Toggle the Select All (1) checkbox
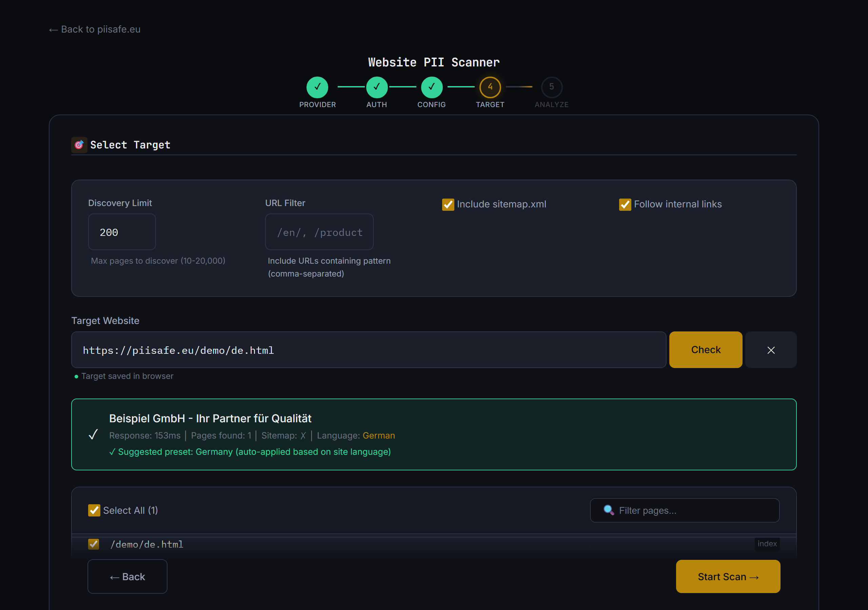This screenshot has height=610, width=868. [x=94, y=510]
